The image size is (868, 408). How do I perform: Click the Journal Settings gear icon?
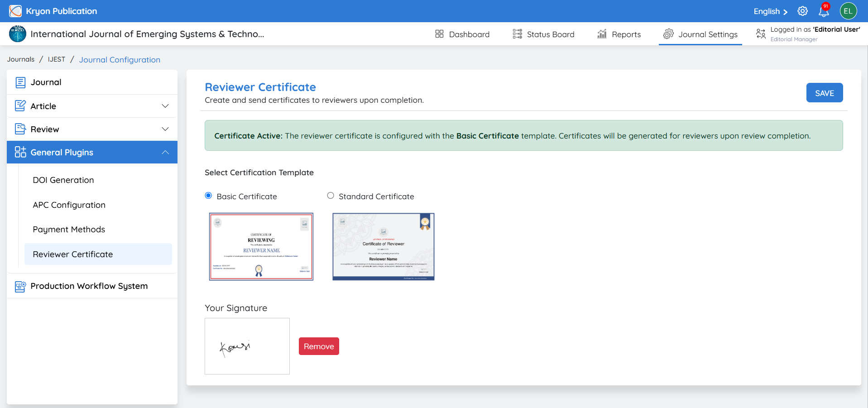(x=668, y=34)
